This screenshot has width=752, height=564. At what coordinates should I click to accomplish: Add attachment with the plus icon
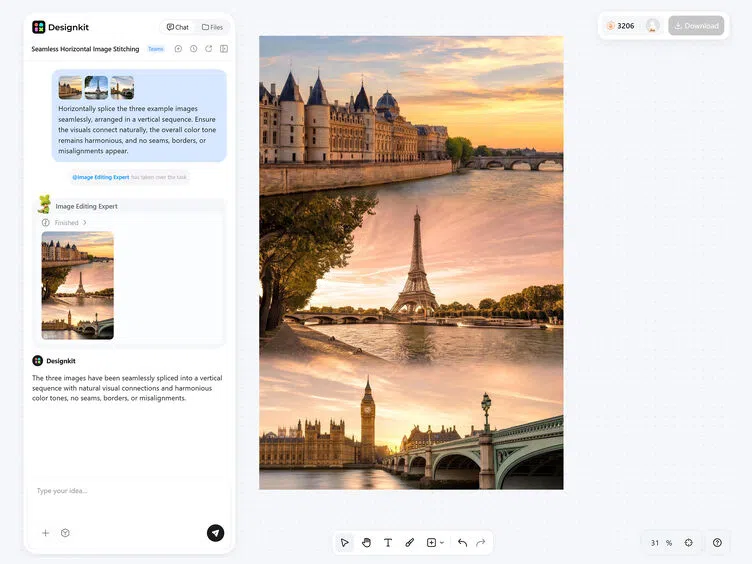click(46, 533)
